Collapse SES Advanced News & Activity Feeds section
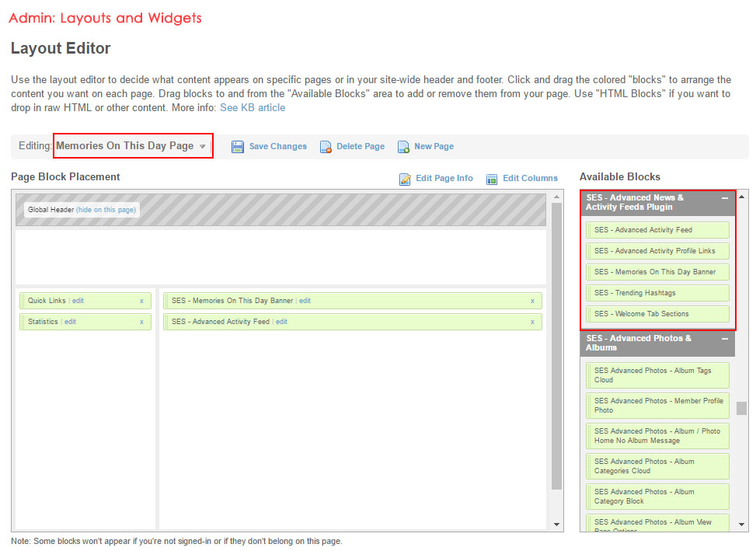This screenshot has width=756, height=551. pyautogui.click(x=724, y=199)
